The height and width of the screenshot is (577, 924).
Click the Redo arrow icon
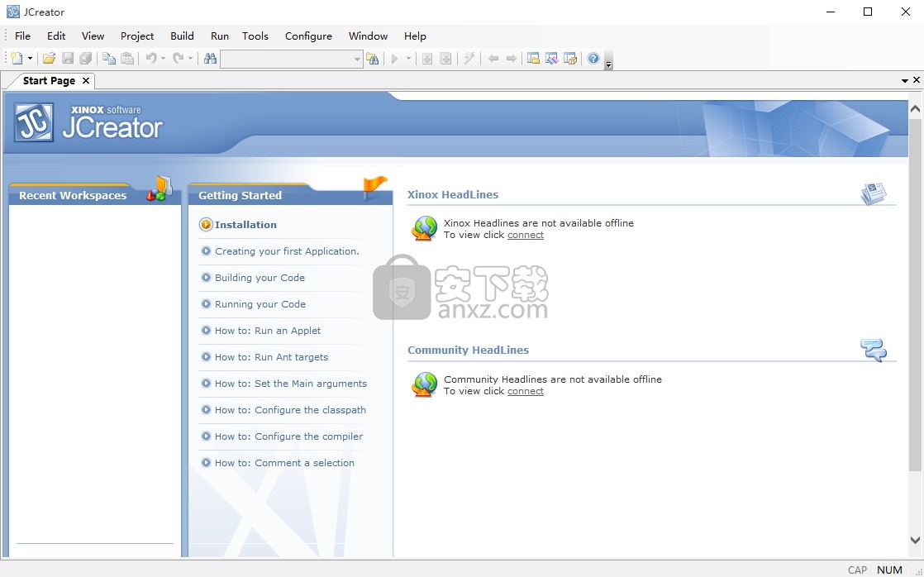(x=179, y=59)
